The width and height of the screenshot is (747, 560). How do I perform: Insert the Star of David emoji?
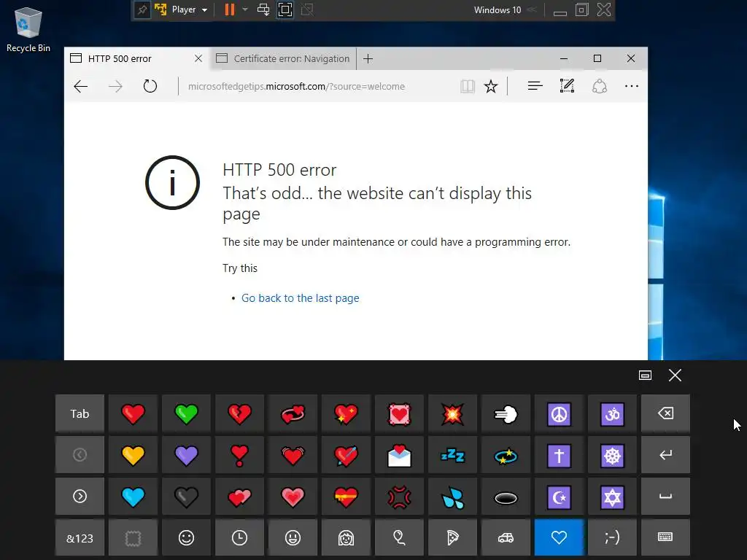[612, 497]
